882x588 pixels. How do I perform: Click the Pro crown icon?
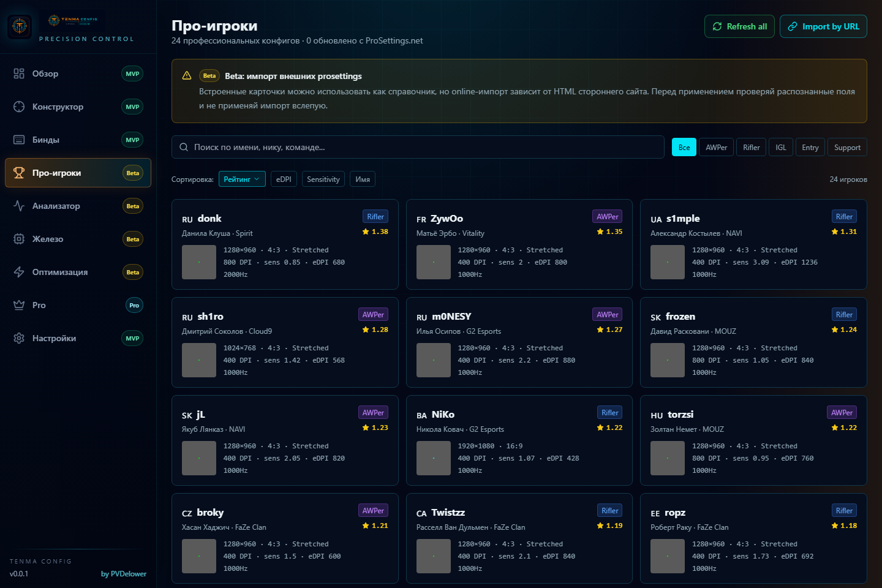[19, 305]
